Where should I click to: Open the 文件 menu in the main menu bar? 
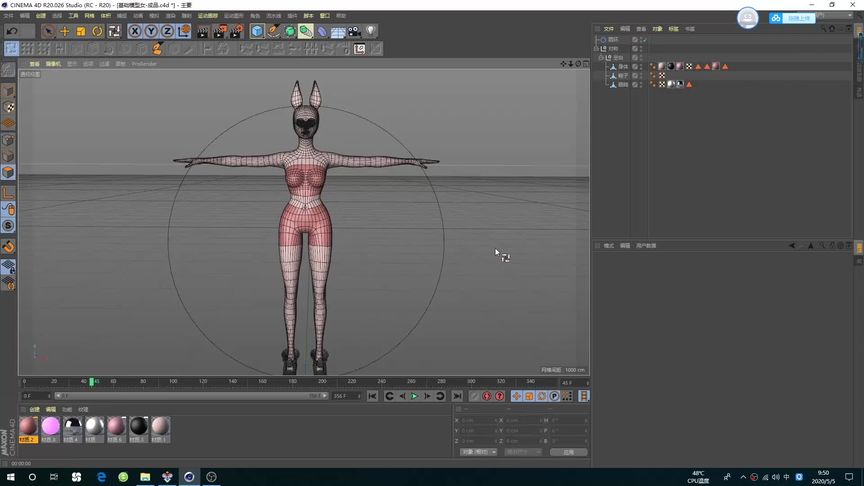(8, 16)
